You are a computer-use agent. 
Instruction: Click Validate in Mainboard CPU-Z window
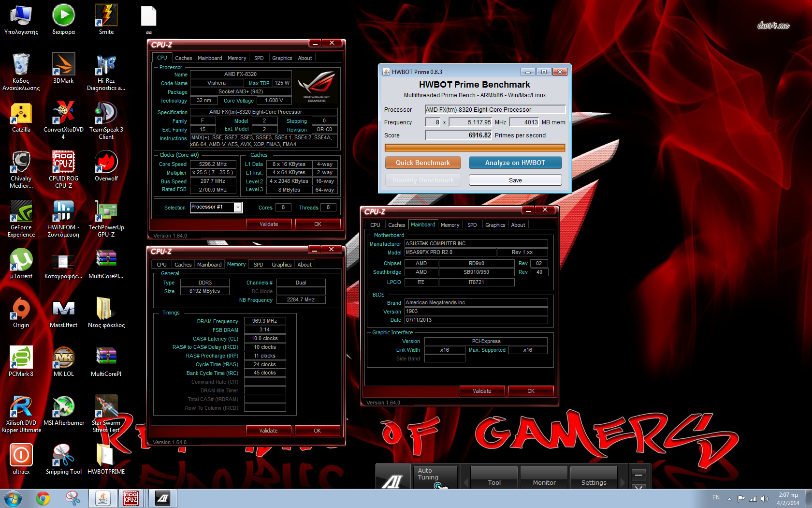point(482,391)
